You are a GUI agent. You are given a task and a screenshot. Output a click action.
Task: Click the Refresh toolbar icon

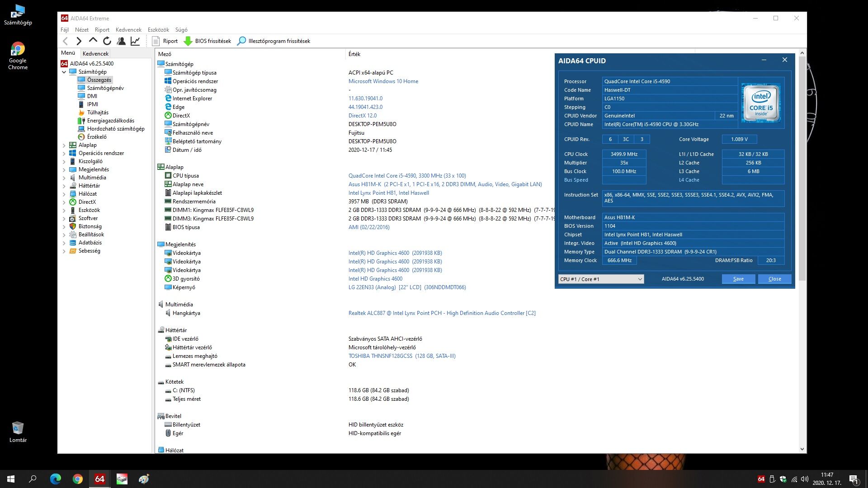[x=107, y=41]
